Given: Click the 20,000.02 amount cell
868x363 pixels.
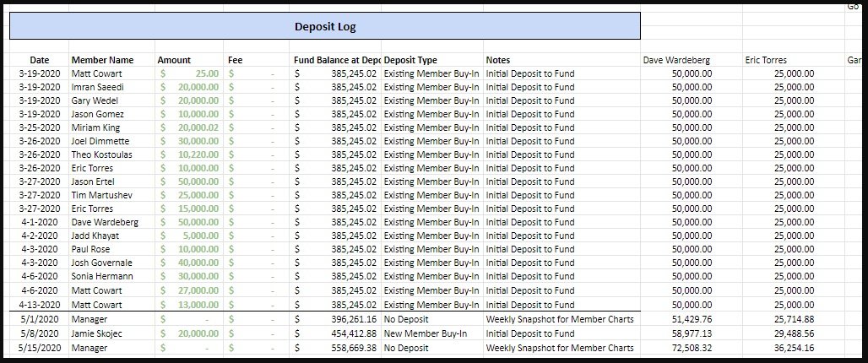Looking at the screenshot, I should coord(189,127).
